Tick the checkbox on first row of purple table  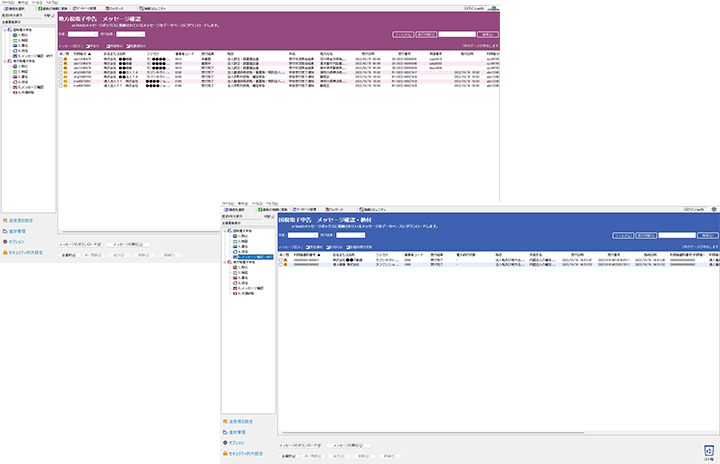pyautogui.click(x=60, y=57)
